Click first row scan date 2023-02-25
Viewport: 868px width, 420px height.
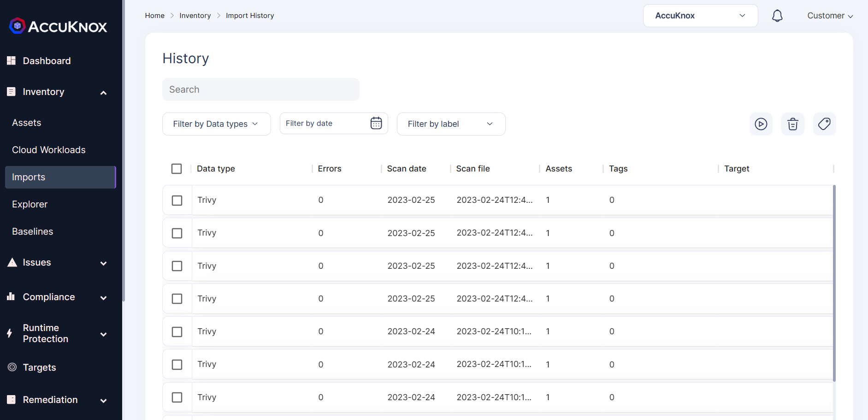coord(411,200)
